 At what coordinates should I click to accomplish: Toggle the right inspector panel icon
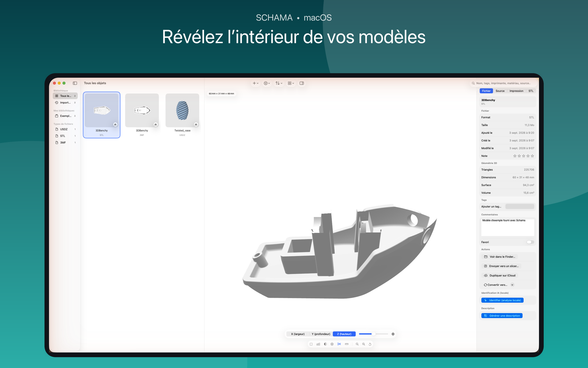pyautogui.click(x=302, y=83)
